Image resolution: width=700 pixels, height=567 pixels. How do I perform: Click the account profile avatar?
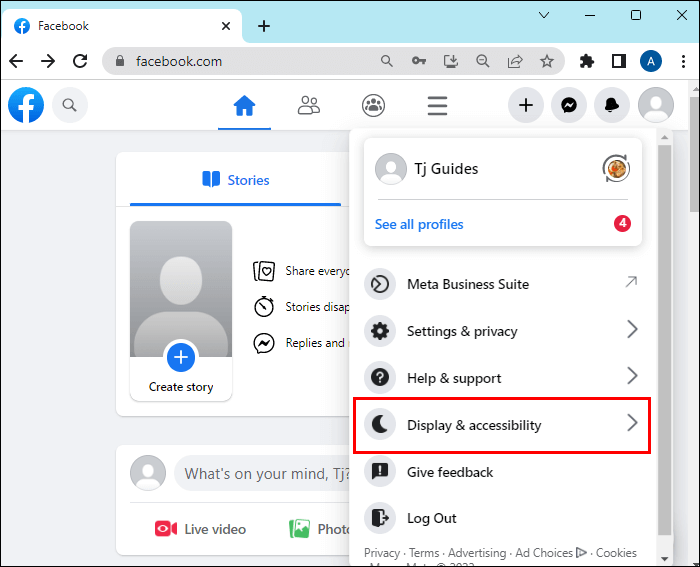(x=655, y=105)
